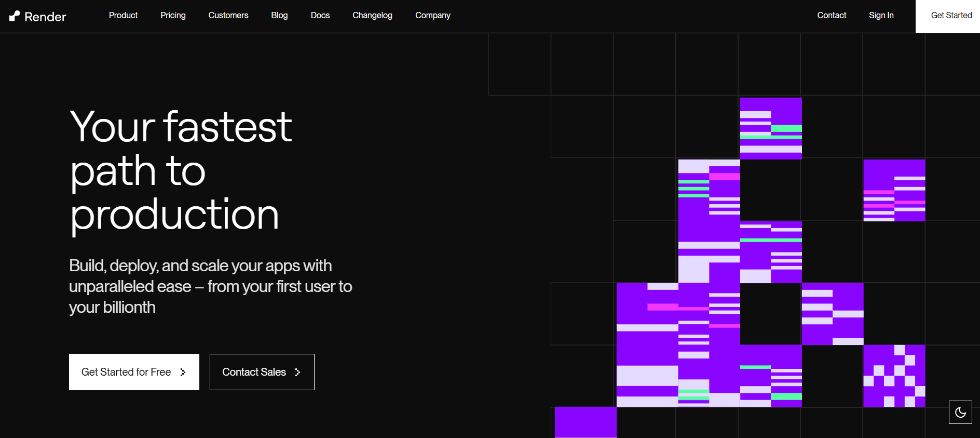Open the Customers page
980x438 pixels.
(x=228, y=16)
